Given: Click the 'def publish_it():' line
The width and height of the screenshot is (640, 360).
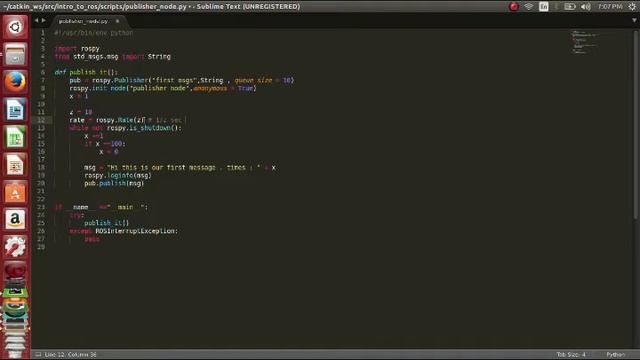Looking at the screenshot, I should pos(86,72).
